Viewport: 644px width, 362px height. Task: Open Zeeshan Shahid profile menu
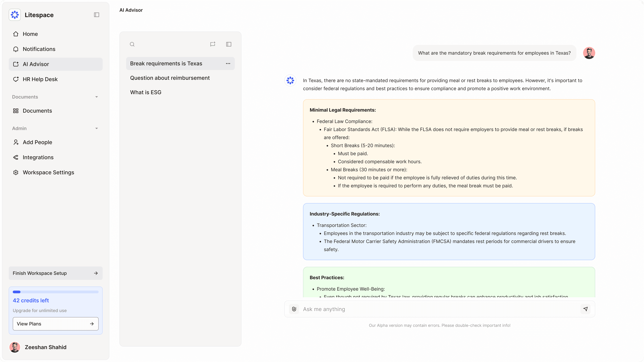45,347
